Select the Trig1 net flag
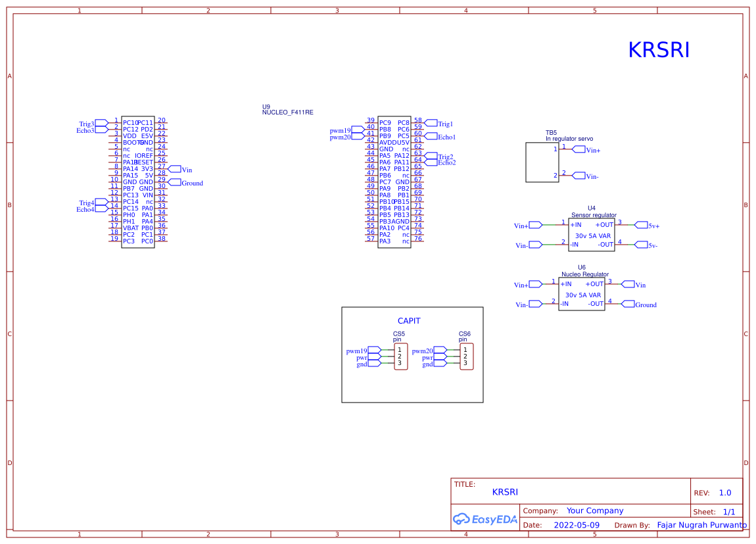Viewport: 756px width, 544px height. pyautogui.click(x=431, y=123)
